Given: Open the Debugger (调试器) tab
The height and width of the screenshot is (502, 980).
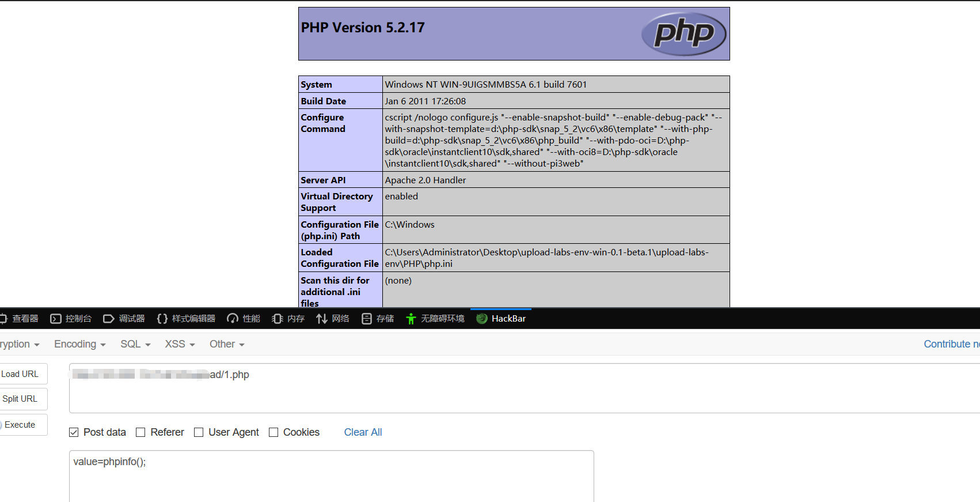Looking at the screenshot, I should coord(124,319).
